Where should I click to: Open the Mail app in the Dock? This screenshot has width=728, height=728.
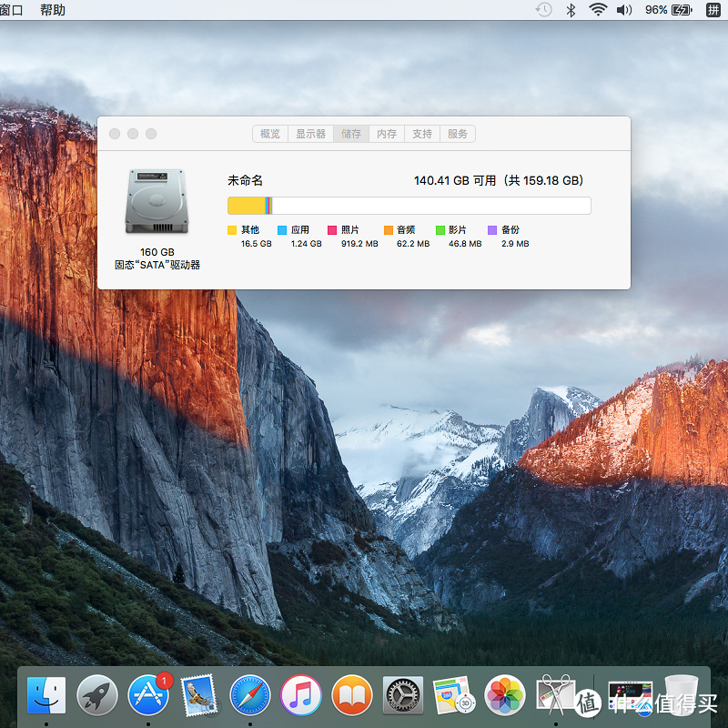click(x=199, y=694)
